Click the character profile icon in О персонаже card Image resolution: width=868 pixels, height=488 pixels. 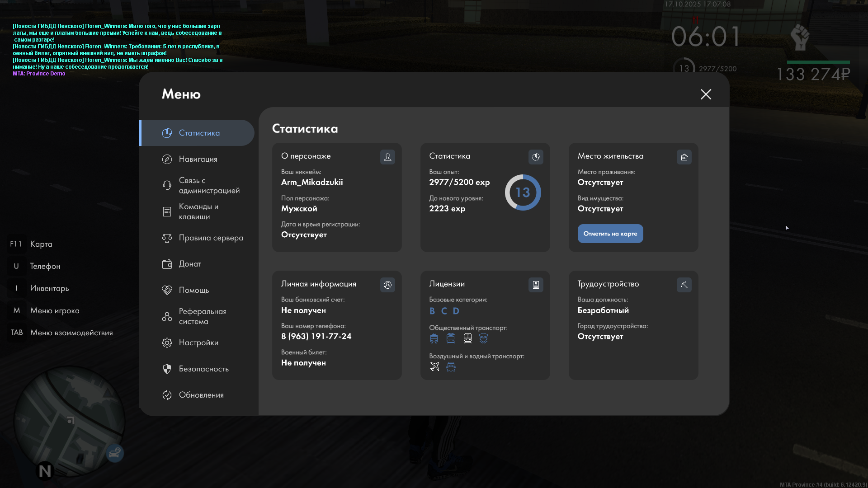387,157
